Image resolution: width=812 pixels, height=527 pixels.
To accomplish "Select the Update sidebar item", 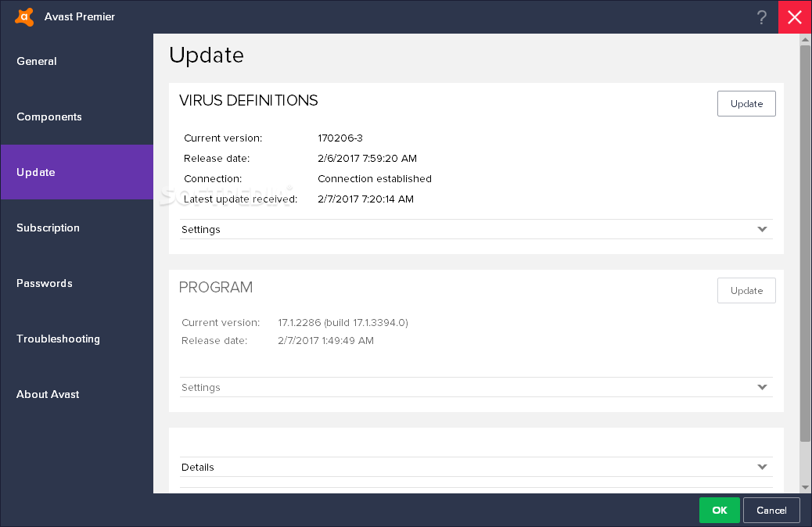I will point(77,172).
